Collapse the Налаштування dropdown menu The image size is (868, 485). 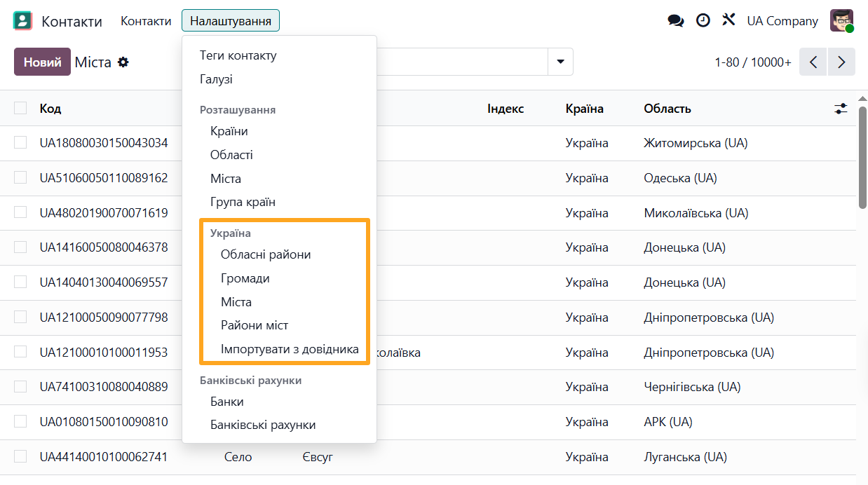coord(231,21)
